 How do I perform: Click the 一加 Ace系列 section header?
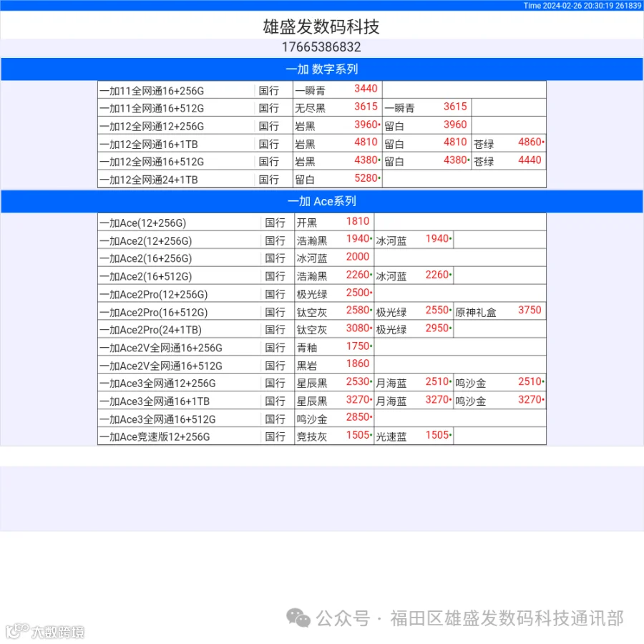click(322, 201)
